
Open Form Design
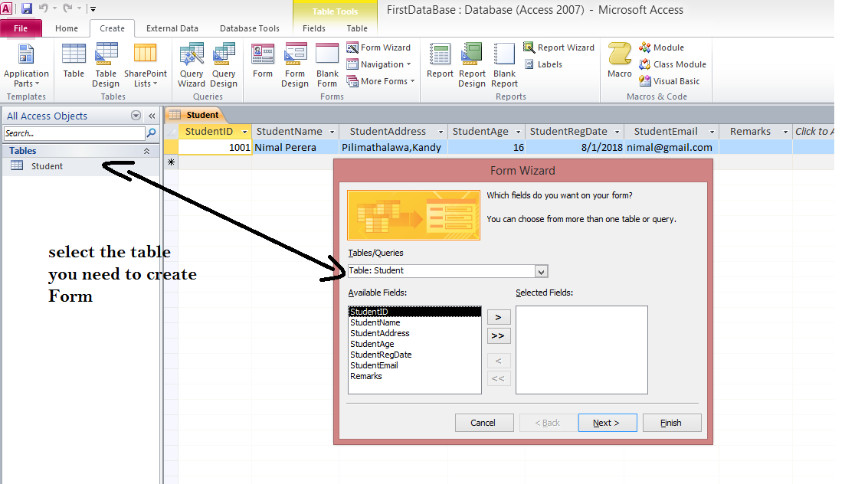(295, 65)
